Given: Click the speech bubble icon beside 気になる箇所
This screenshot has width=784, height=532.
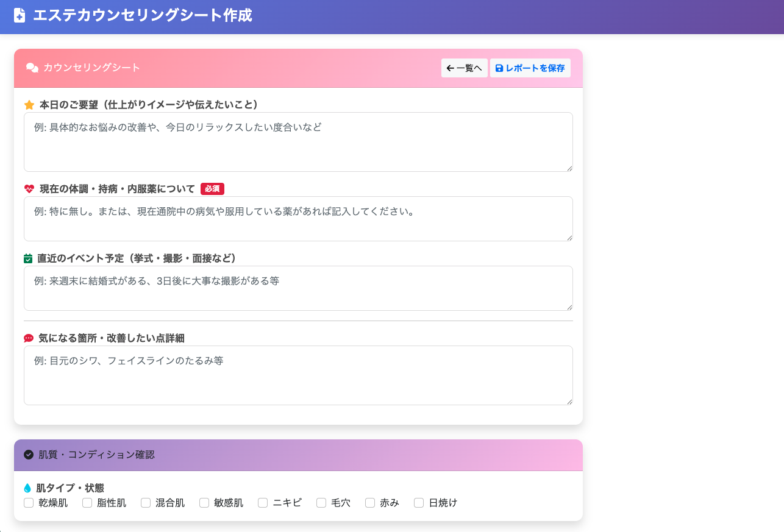Looking at the screenshot, I should tap(29, 338).
